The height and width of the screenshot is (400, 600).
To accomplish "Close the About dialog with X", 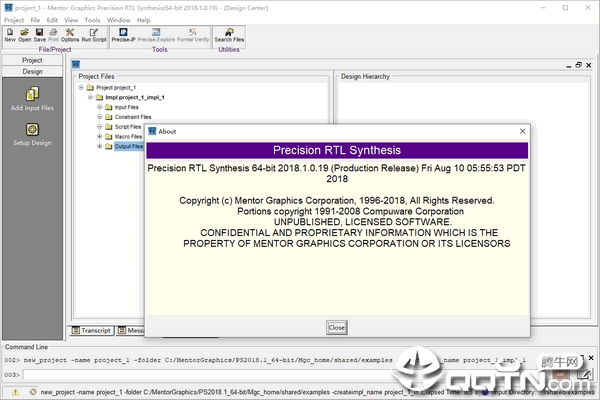I will tap(522, 131).
